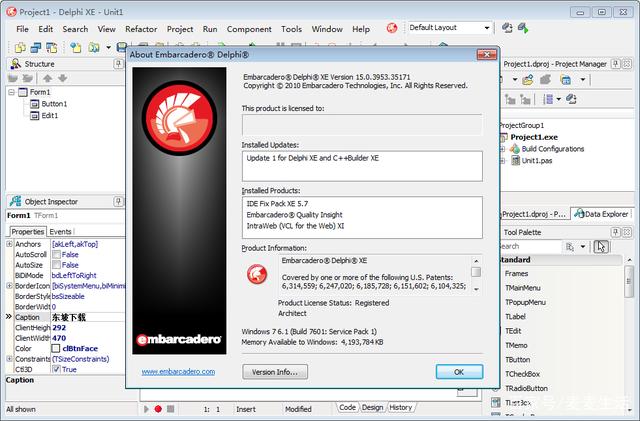This screenshot has height=421, width=640.
Task: Click the Add File folder icon in the Project Manager
Action: point(528,80)
